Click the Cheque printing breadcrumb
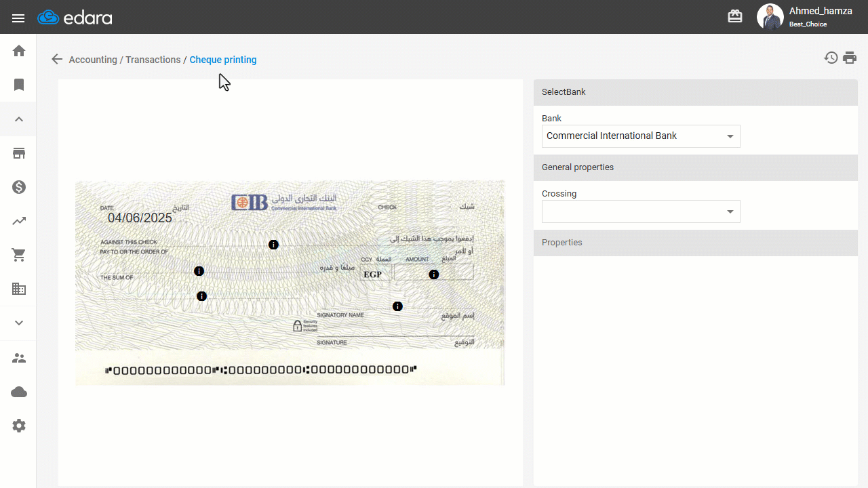The image size is (868, 488). (x=223, y=60)
